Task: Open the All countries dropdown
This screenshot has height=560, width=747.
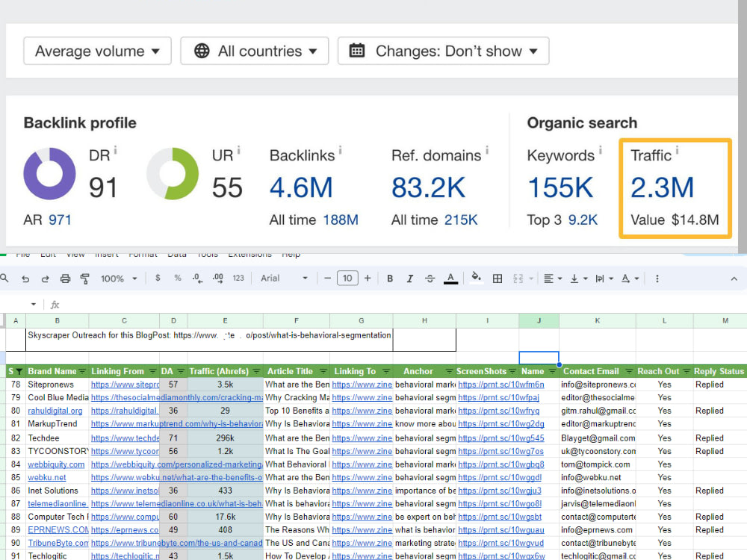Action: [255, 51]
